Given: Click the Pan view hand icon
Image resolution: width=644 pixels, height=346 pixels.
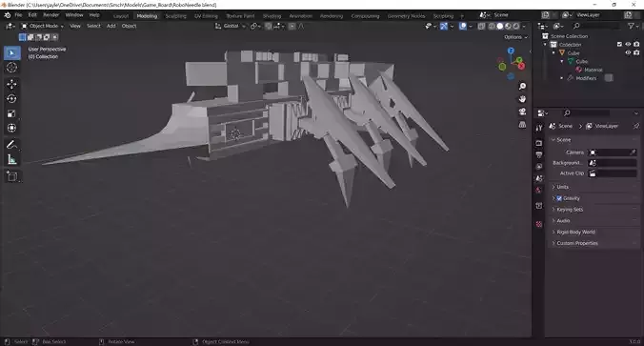Looking at the screenshot, I should pos(522,99).
